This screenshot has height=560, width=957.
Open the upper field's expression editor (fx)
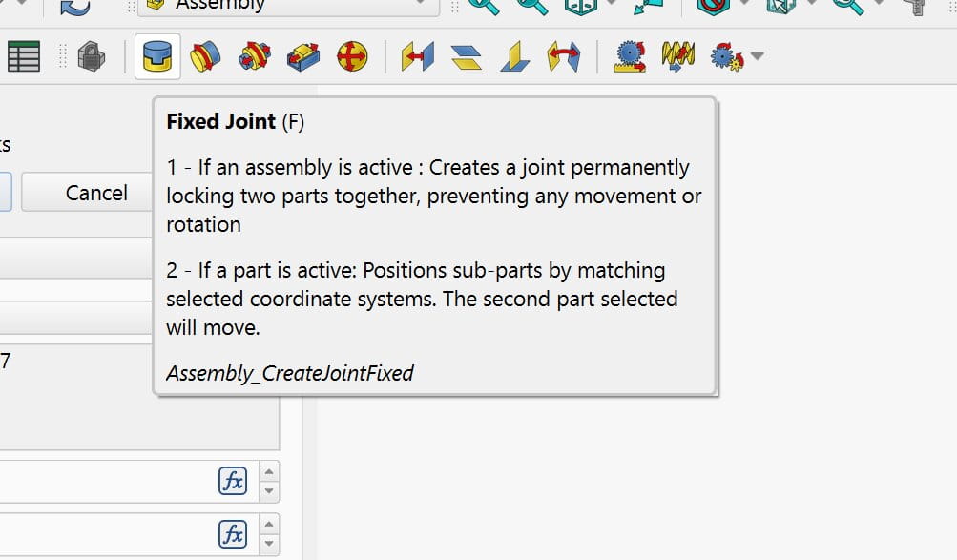[x=233, y=481]
